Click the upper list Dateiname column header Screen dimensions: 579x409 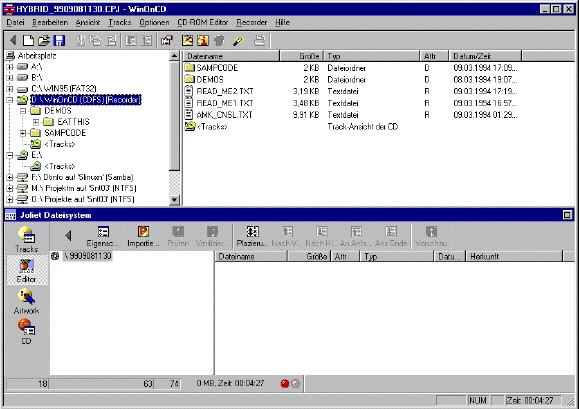(x=231, y=56)
